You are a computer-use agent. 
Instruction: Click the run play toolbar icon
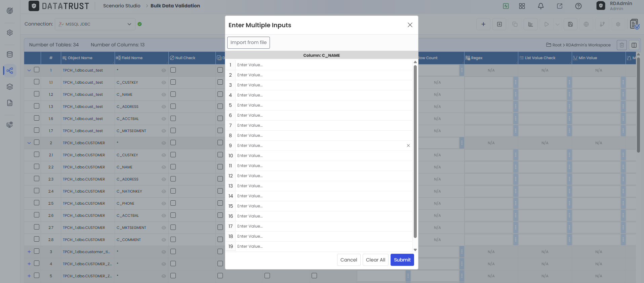(547, 24)
